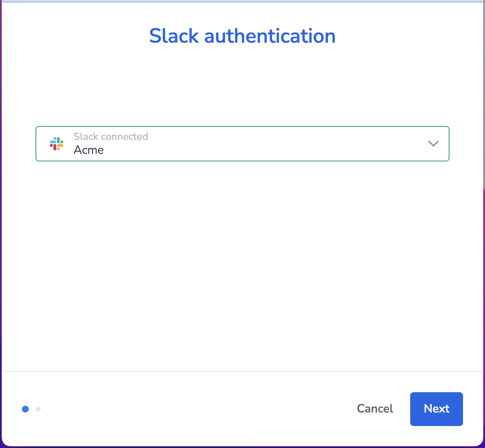Cancel the Slack authentication dialog

point(374,409)
